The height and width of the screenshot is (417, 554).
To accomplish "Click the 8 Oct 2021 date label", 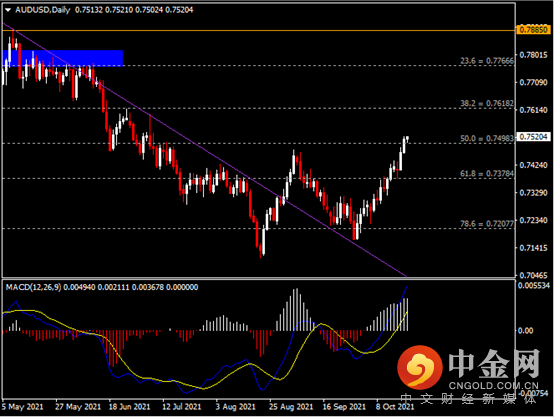I will click(x=395, y=407).
